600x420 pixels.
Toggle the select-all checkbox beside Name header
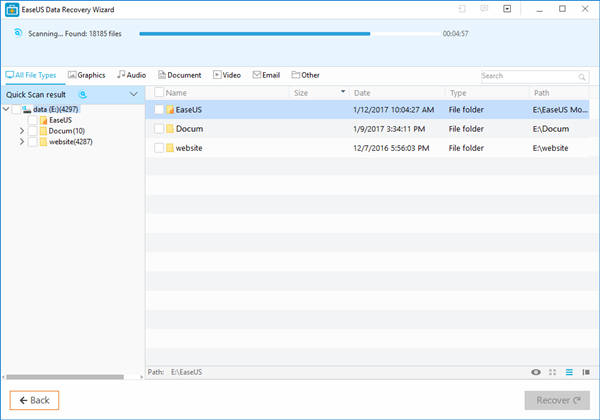click(x=159, y=93)
